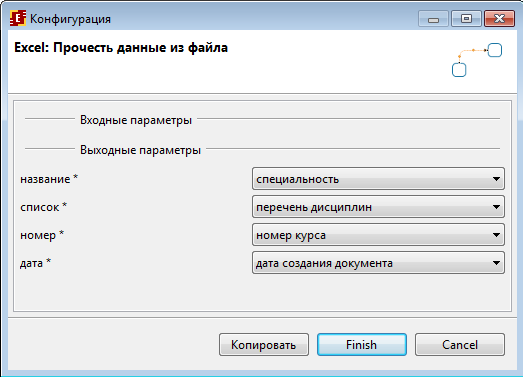Click the Входные параметры section header
This screenshot has height=377, width=523.
point(136,120)
